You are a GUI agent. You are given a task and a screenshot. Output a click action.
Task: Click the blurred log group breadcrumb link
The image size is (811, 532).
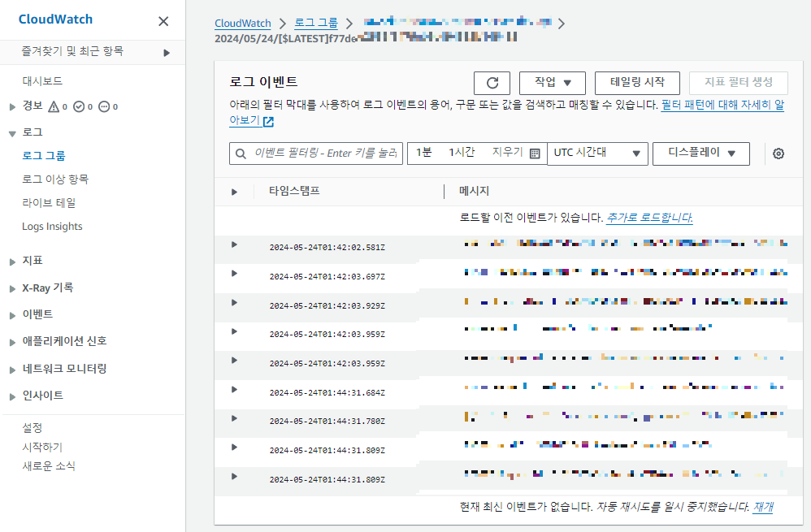tap(458, 22)
